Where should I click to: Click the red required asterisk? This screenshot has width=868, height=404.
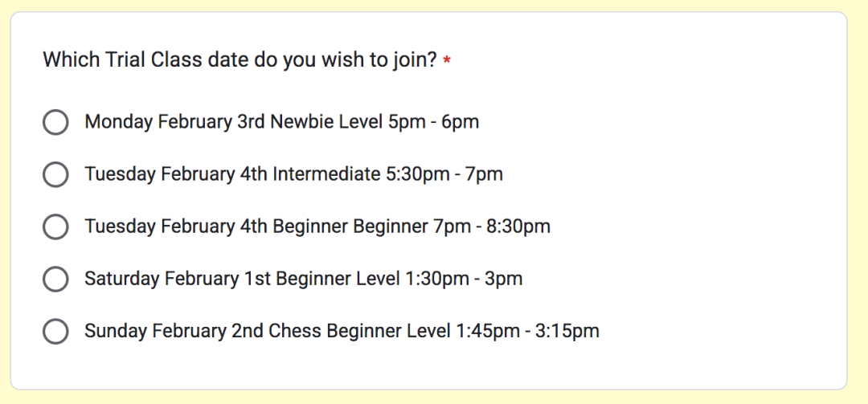pyautogui.click(x=447, y=59)
